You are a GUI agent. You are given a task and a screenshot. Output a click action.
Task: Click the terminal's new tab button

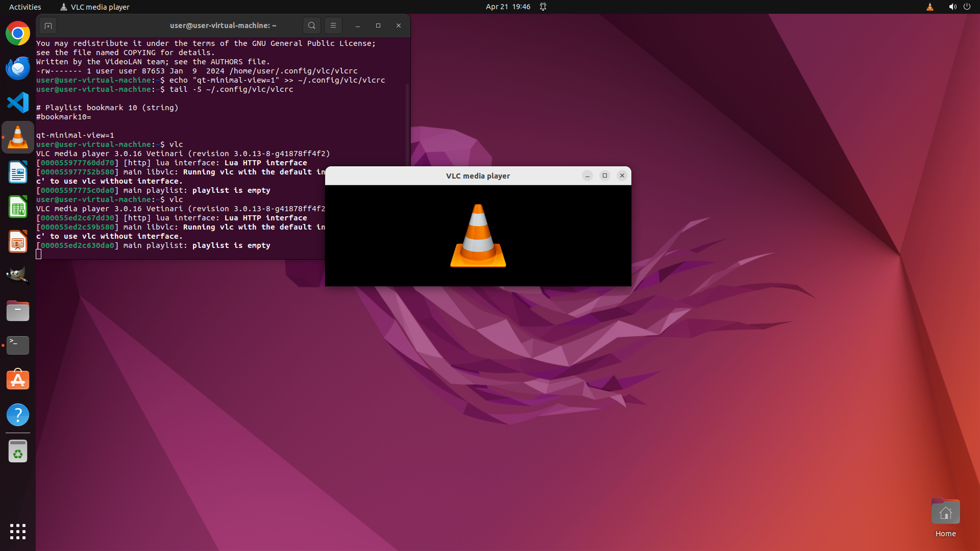tap(48, 26)
